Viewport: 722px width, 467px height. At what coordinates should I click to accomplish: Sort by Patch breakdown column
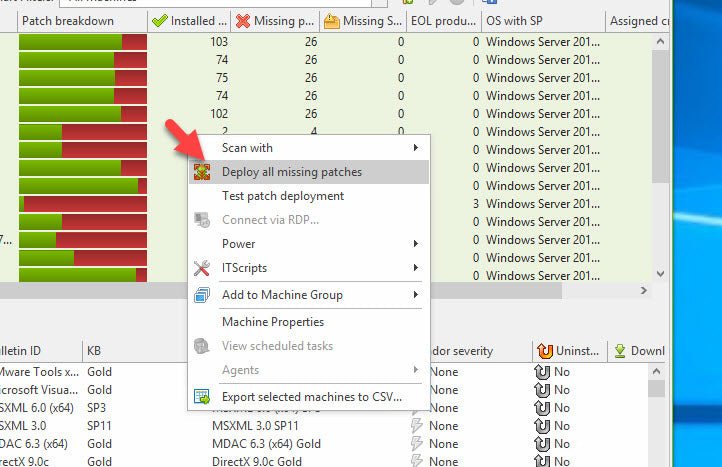82,21
